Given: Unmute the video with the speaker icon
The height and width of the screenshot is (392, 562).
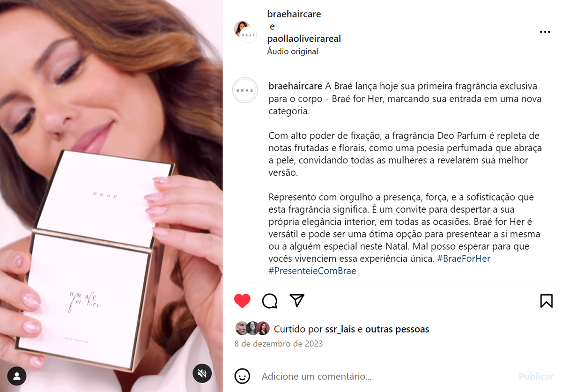Looking at the screenshot, I should click(202, 373).
